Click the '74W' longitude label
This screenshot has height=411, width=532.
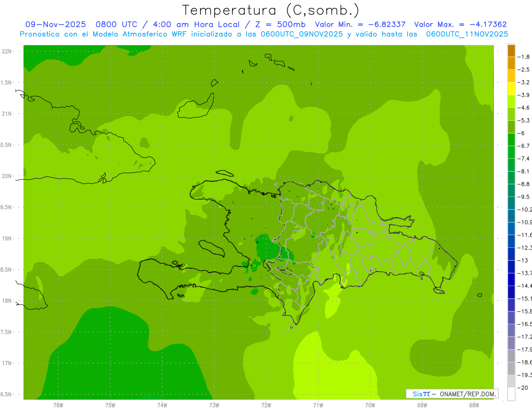162,405
